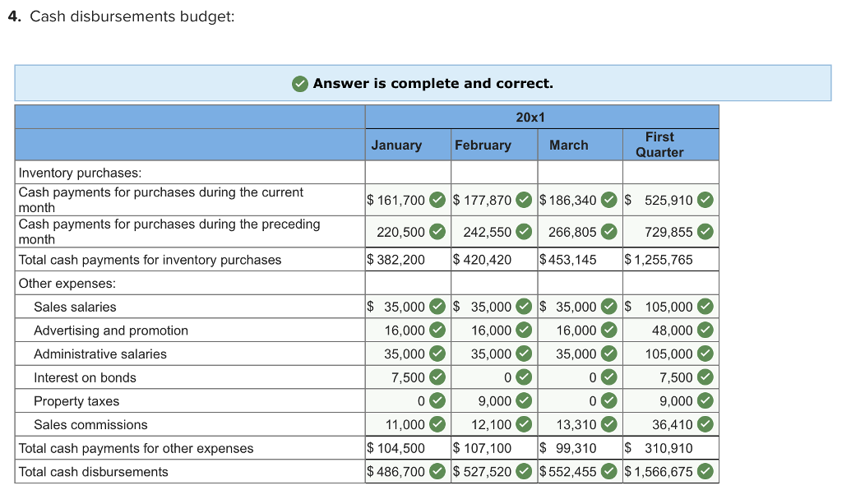842x504 pixels.
Task: Click quarter inventory total $1,255,765
Action: pos(659,260)
